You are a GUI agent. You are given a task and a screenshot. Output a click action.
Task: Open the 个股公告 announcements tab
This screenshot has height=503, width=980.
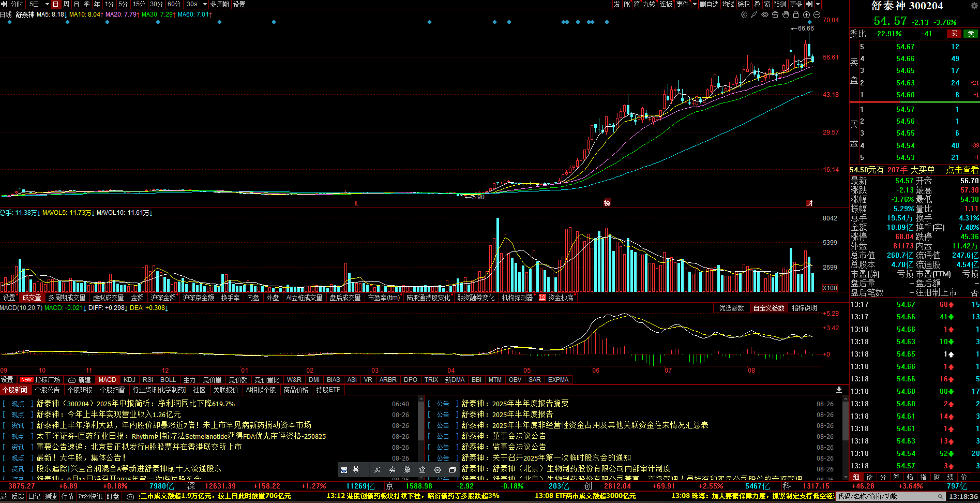48,390
